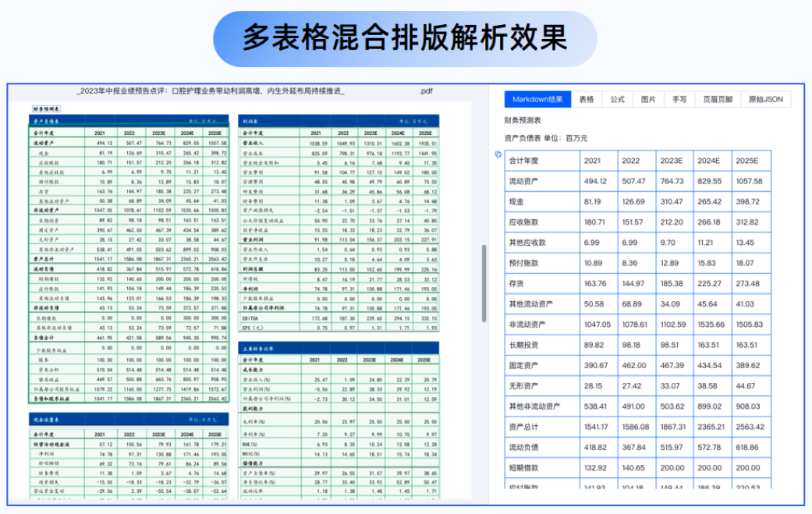The image size is (812, 514).
Task: Click the 流动负债 cell in the result table
Action: (x=542, y=447)
